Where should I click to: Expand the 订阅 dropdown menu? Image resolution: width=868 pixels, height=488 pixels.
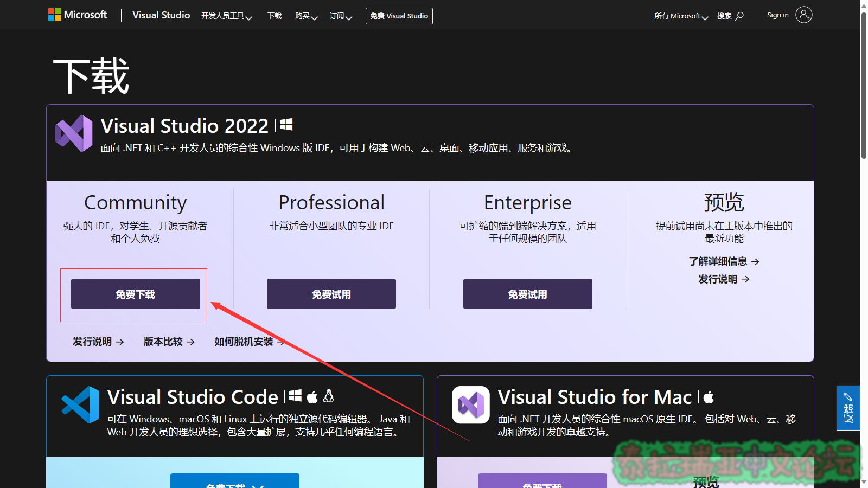click(x=341, y=16)
